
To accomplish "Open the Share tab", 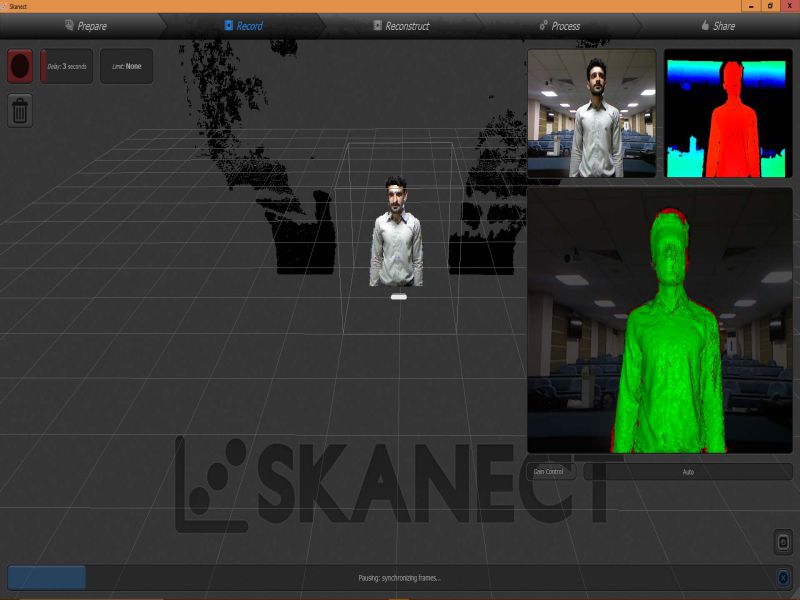I will point(718,26).
